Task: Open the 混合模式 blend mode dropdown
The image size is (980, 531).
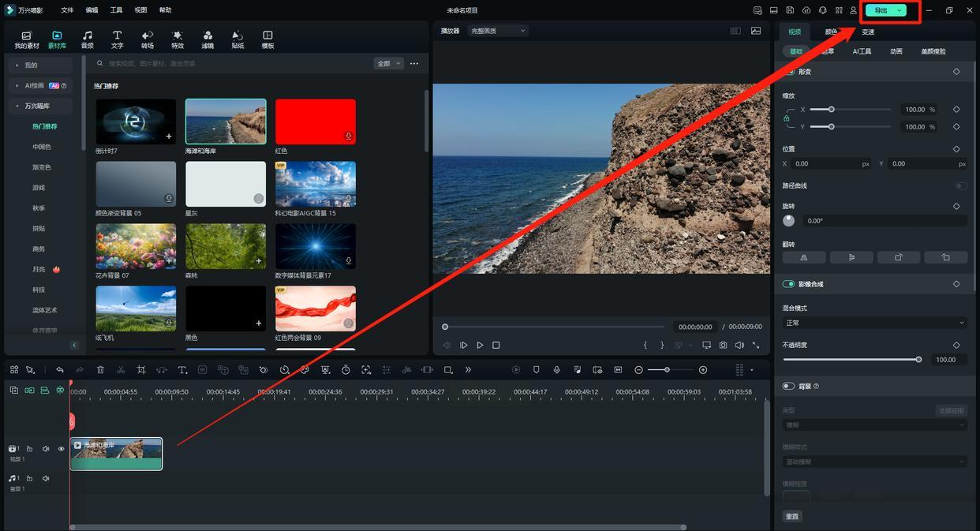Action: (x=874, y=323)
